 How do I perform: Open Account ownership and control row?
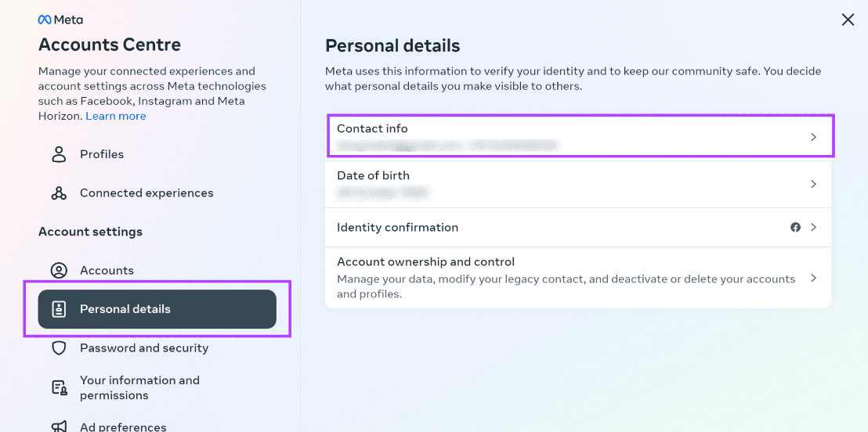[578, 278]
